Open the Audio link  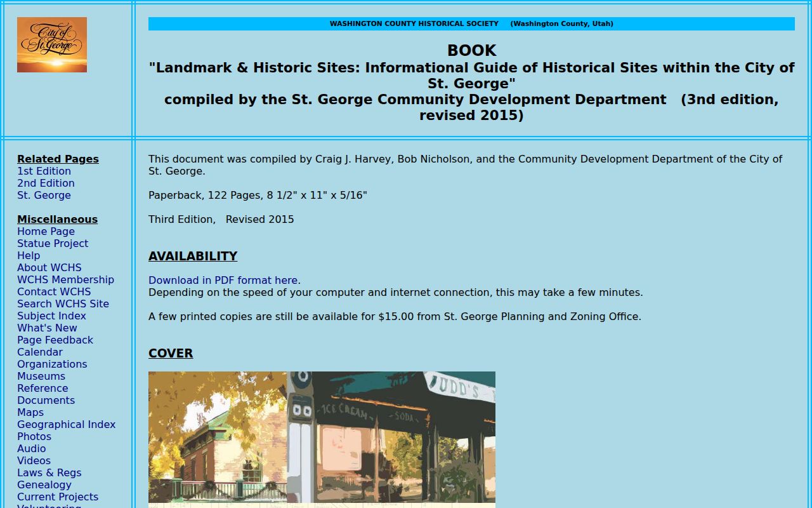coord(32,448)
